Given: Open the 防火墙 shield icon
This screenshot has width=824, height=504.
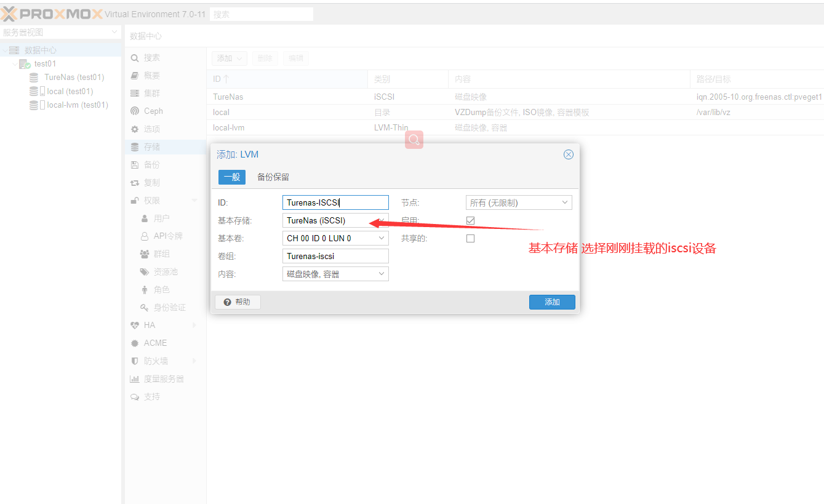Looking at the screenshot, I should point(135,361).
